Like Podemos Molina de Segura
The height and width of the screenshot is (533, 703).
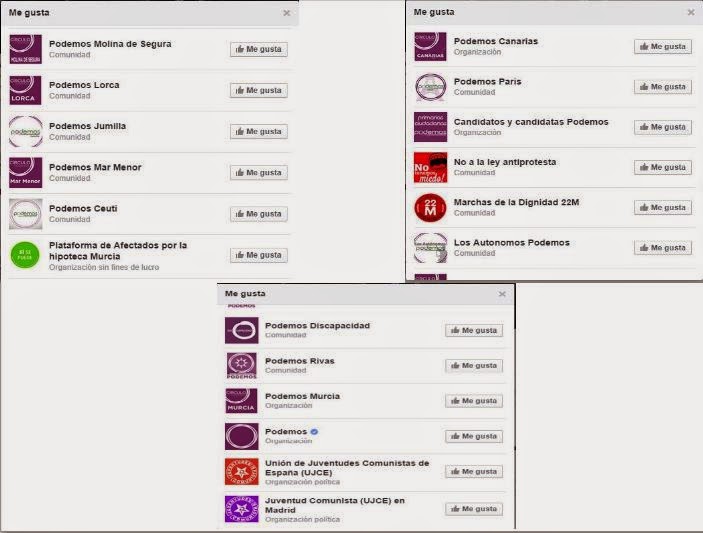pyautogui.click(x=259, y=49)
